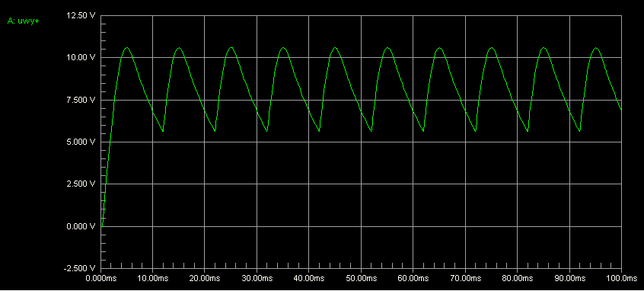Click the 2.500 V axis label
This screenshot has width=644, height=291.
81,184
